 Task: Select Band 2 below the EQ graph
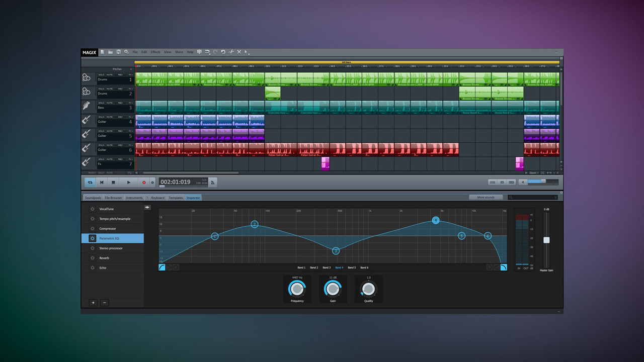click(314, 267)
